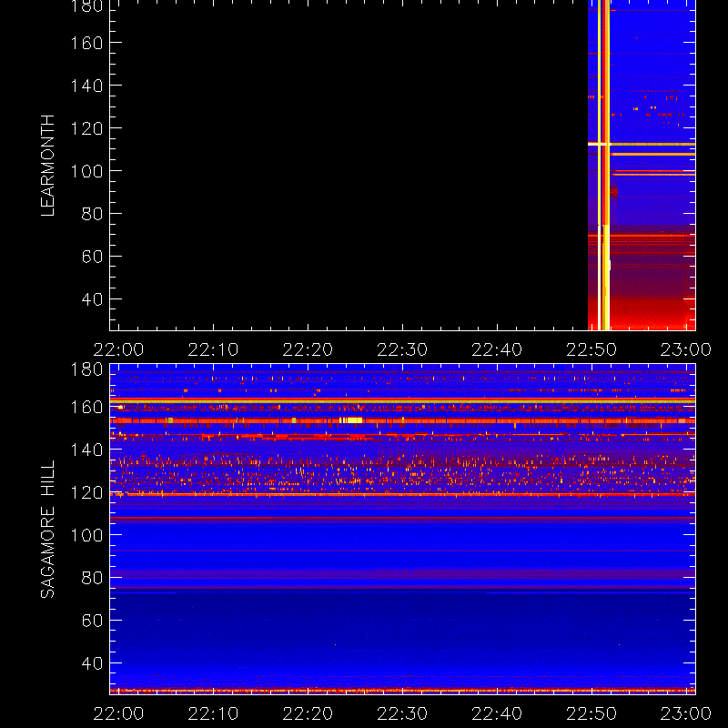Click the yellow band near 163 in Sagamore Hill

[x=402, y=400]
